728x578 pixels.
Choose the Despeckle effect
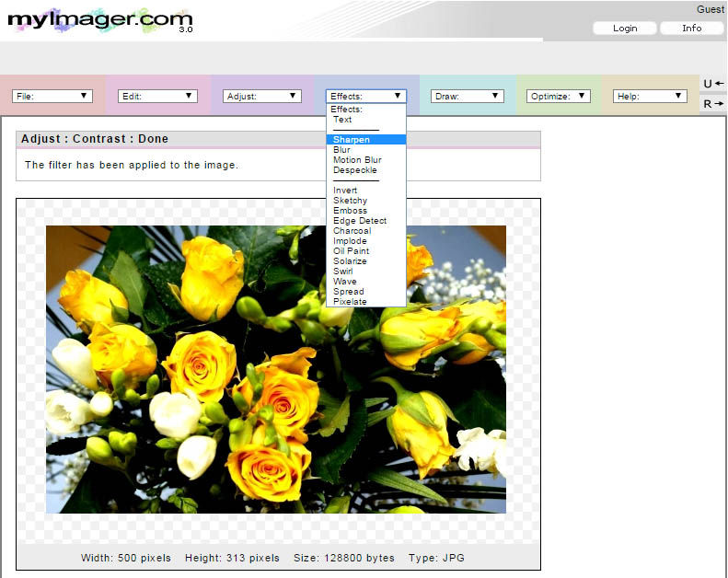click(x=366, y=170)
